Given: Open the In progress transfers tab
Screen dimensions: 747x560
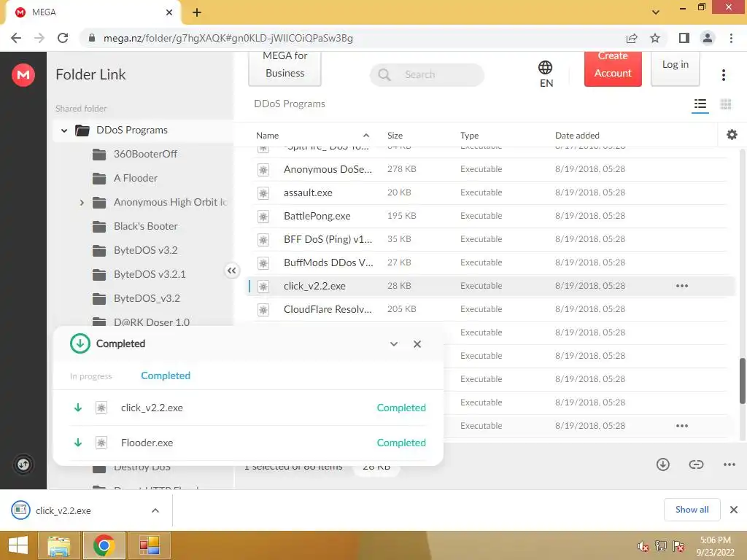Looking at the screenshot, I should tap(90, 376).
